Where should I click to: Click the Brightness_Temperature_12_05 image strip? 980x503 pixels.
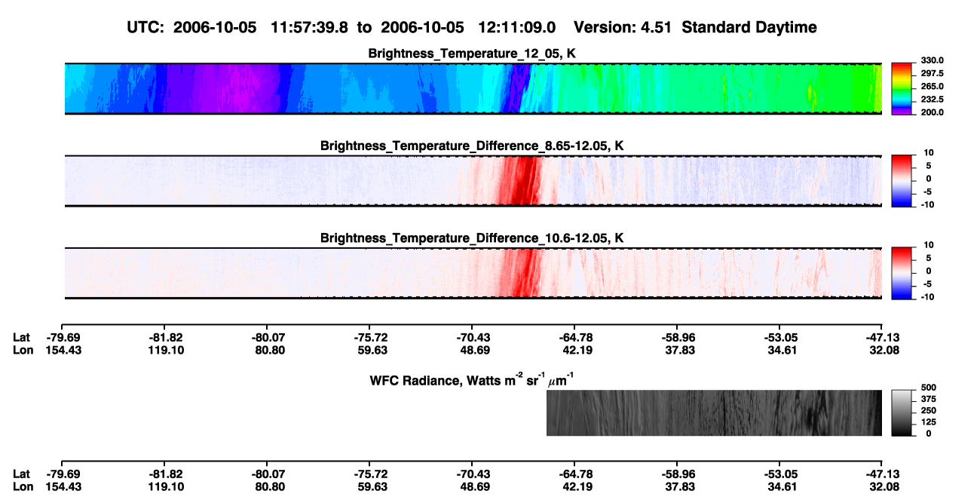coord(473,88)
